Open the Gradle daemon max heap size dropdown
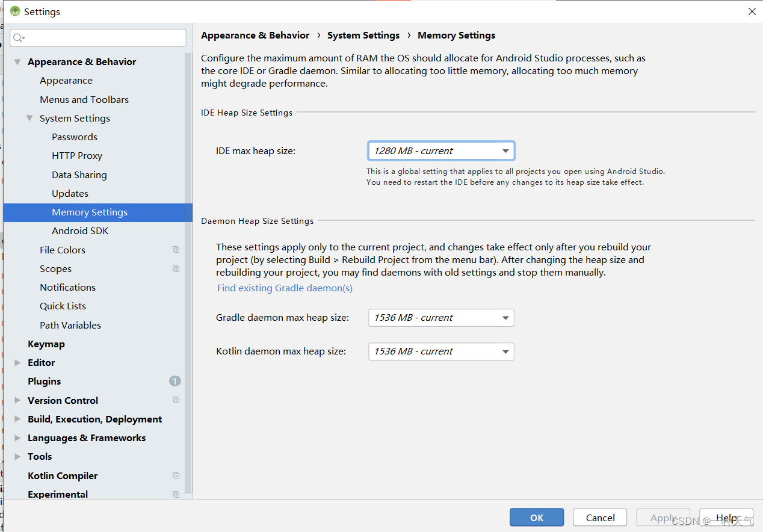This screenshot has width=763, height=532. point(441,317)
